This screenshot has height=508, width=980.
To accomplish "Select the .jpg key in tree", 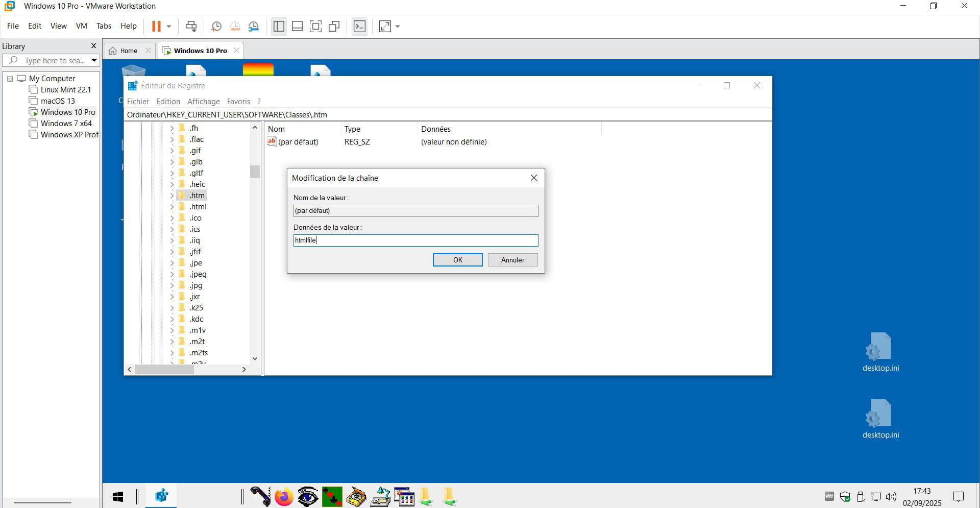I will (x=196, y=285).
